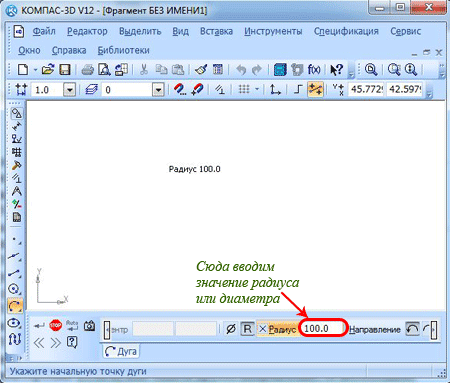
Task: Click the Print icon
Action: tap(87, 70)
